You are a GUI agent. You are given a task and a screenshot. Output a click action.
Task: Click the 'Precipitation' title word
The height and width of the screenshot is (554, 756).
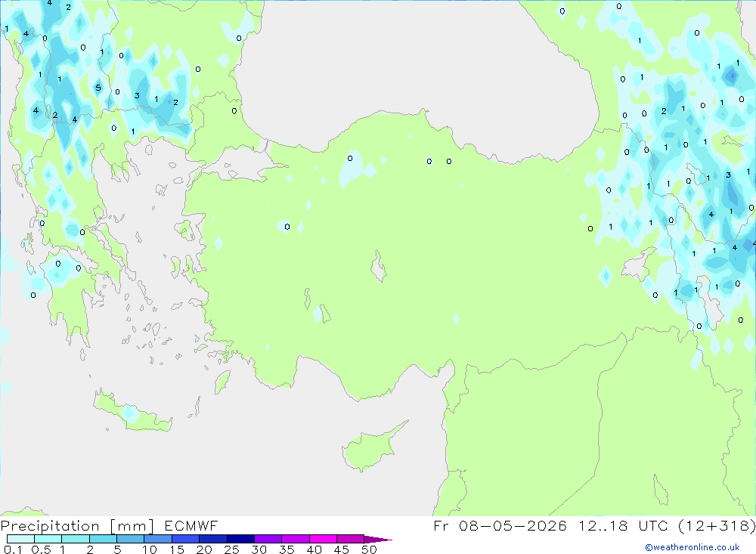pos(50,526)
